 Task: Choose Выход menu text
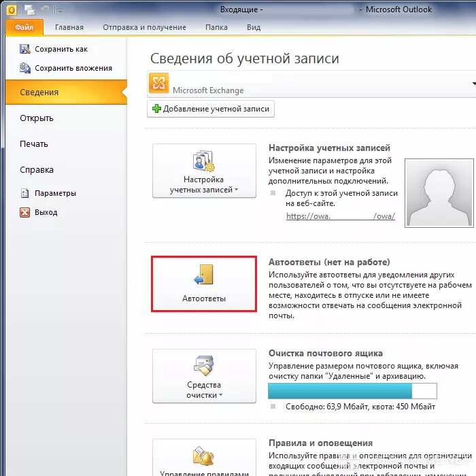tap(46, 212)
